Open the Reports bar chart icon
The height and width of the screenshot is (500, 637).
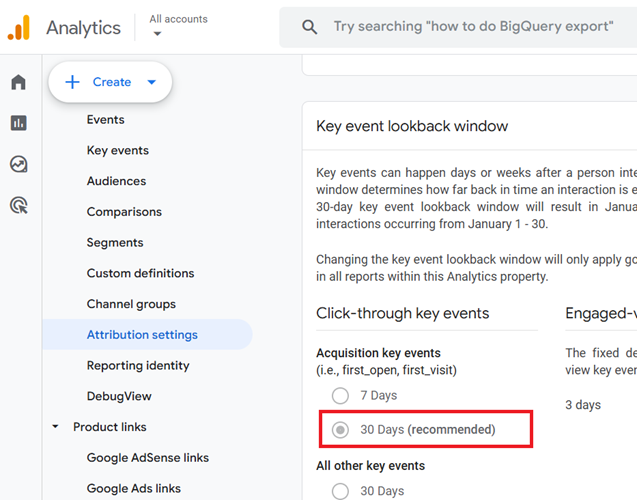[x=18, y=123]
